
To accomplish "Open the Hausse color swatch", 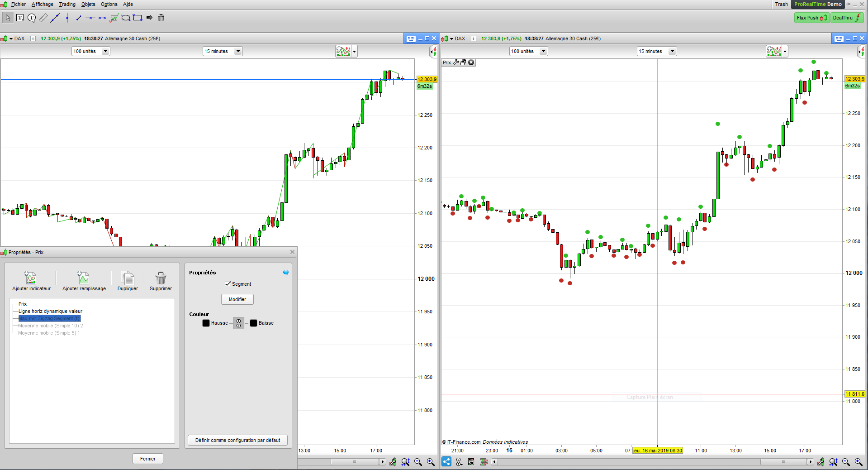I will tap(206, 323).
